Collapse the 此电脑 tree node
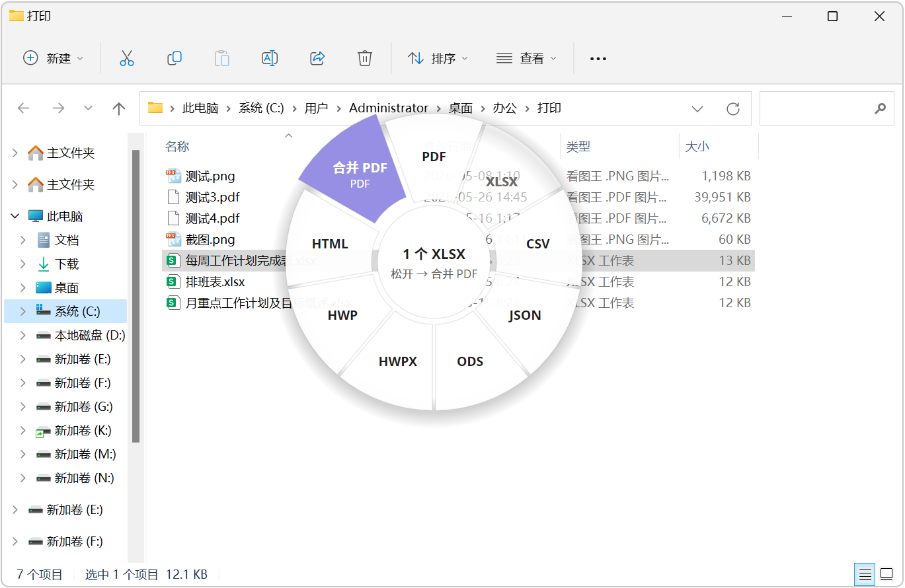905x588 pixels. 15,216
